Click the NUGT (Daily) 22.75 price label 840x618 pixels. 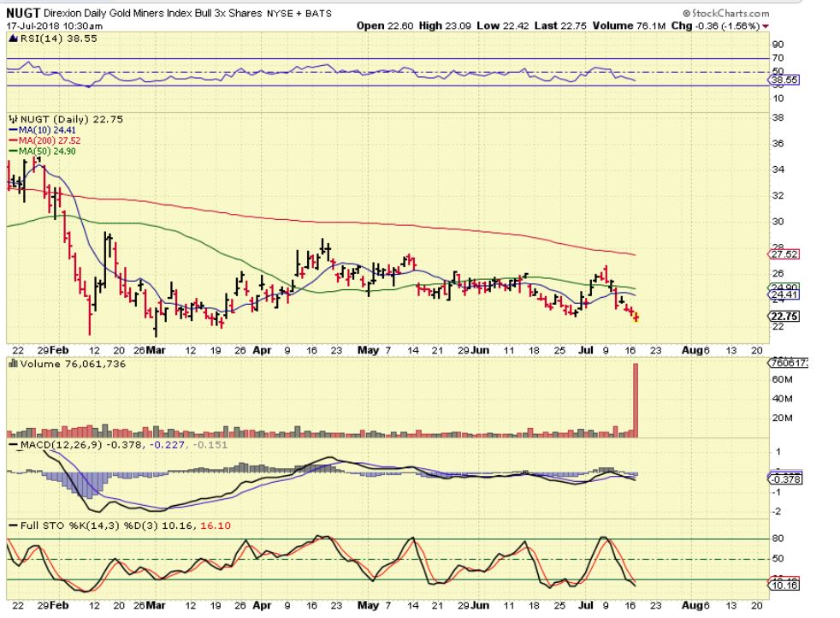point(72,119)
